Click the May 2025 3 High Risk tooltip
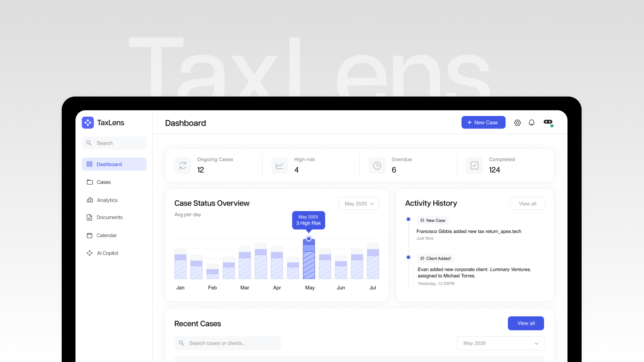Screen dimensions: 644x362 click(x=309, y=220)
